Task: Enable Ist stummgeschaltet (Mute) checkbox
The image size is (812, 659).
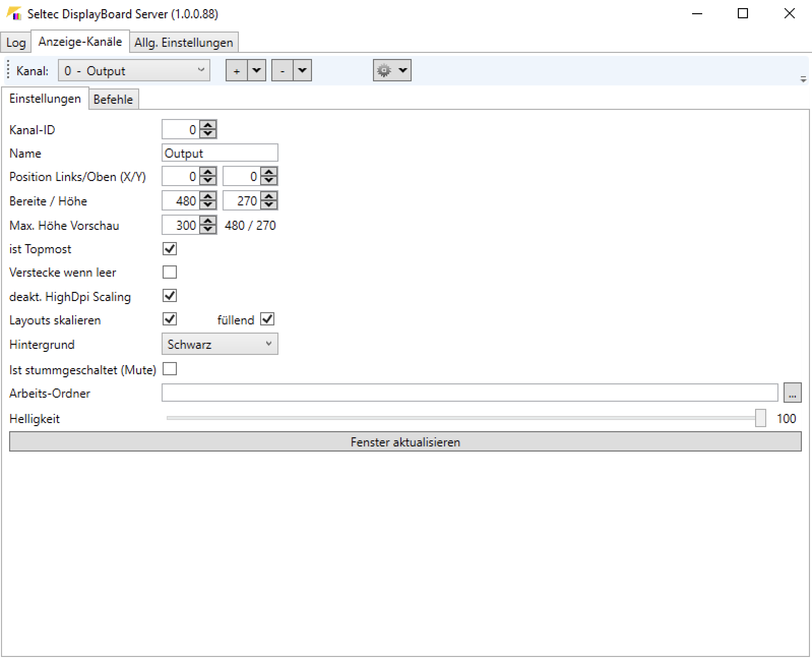Action: click(170, 369)
